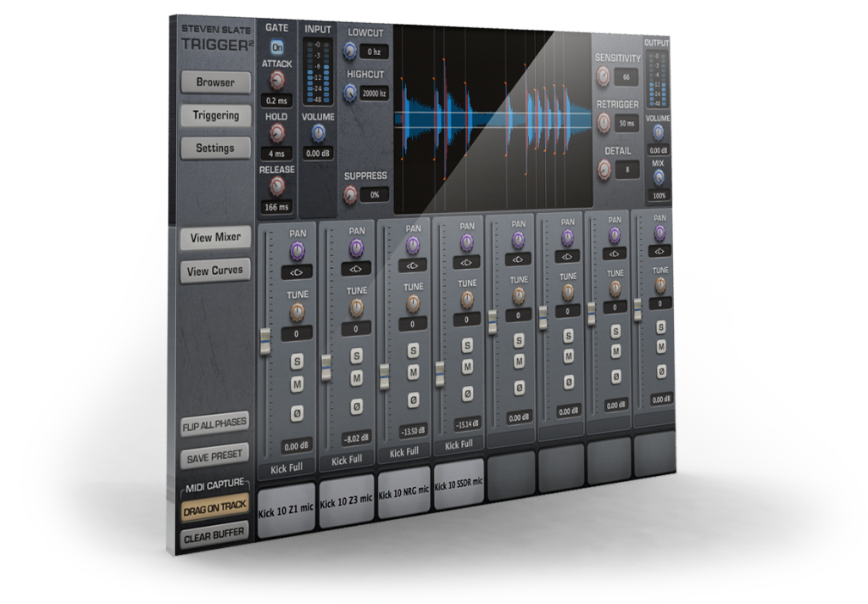
Task: Select the Kick 10 Z3 mic sample slot
Action: pyautogui.click(x=347, y=501)
